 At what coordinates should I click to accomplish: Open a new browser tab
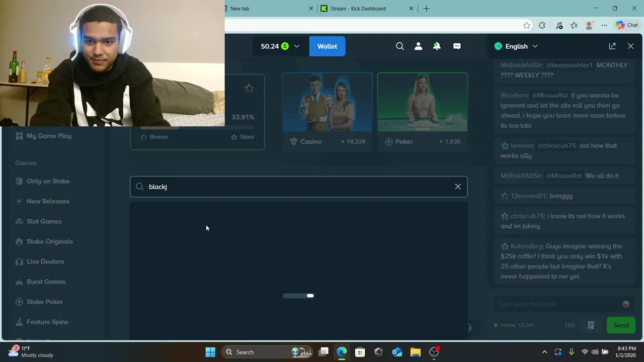[x=427, y=9]
